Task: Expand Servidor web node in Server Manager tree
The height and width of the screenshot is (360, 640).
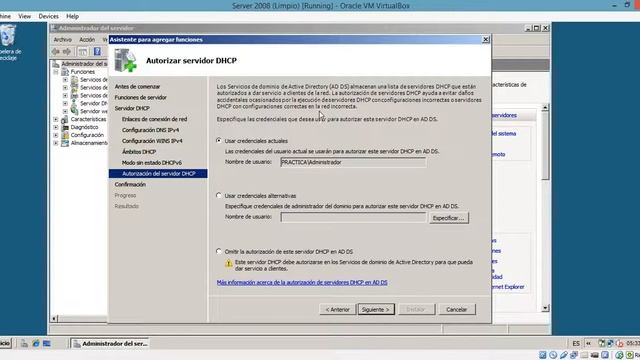Action: [x=65, y=111]
